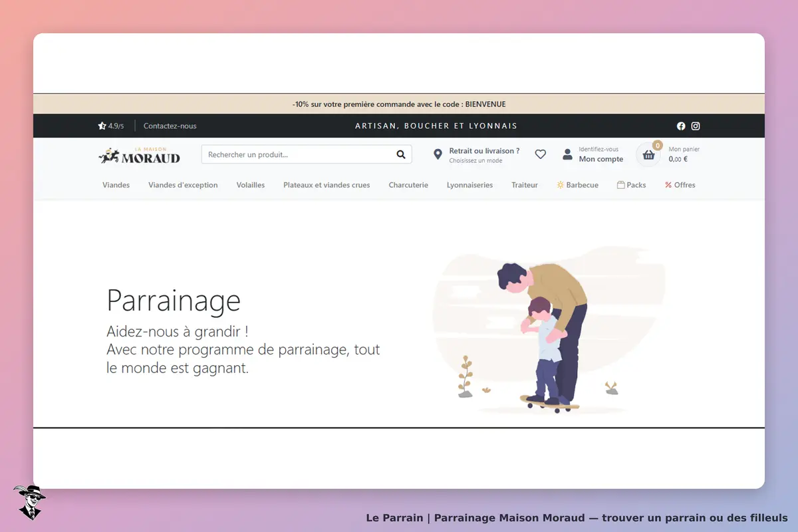
Task: Click the 4.9/5 rating text
Action: click(x=116, y=126)
